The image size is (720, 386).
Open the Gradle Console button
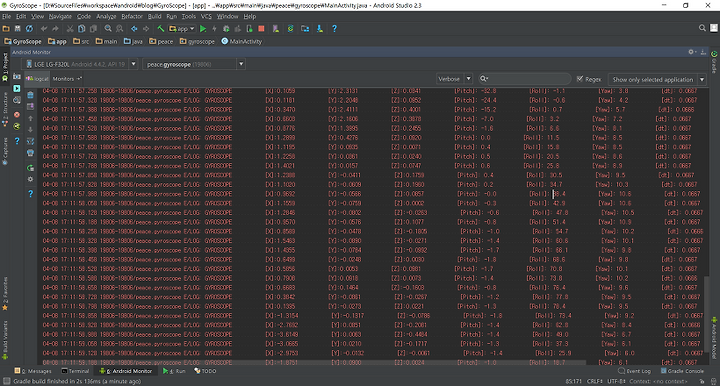pos(682,371)
